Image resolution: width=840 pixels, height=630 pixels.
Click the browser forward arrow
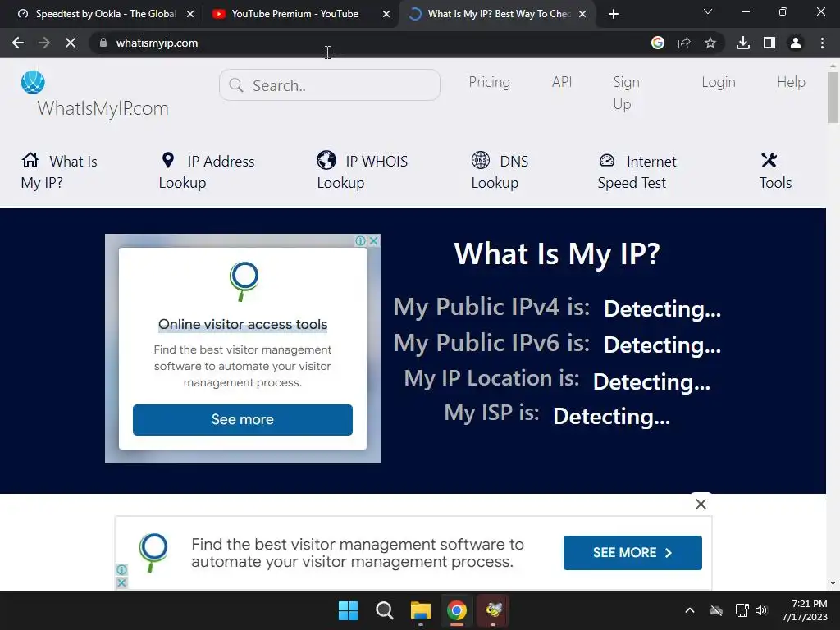[44, 43]
